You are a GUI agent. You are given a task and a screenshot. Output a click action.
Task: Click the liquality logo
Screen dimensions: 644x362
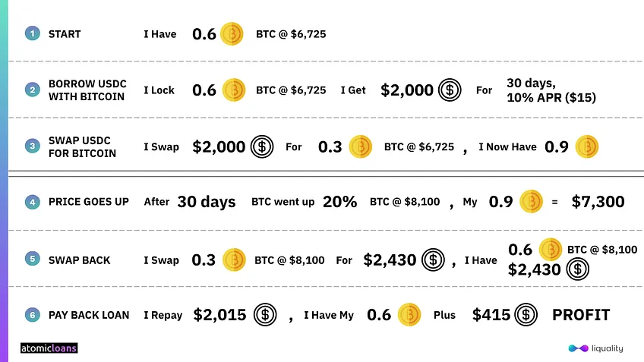coord(595,348)
